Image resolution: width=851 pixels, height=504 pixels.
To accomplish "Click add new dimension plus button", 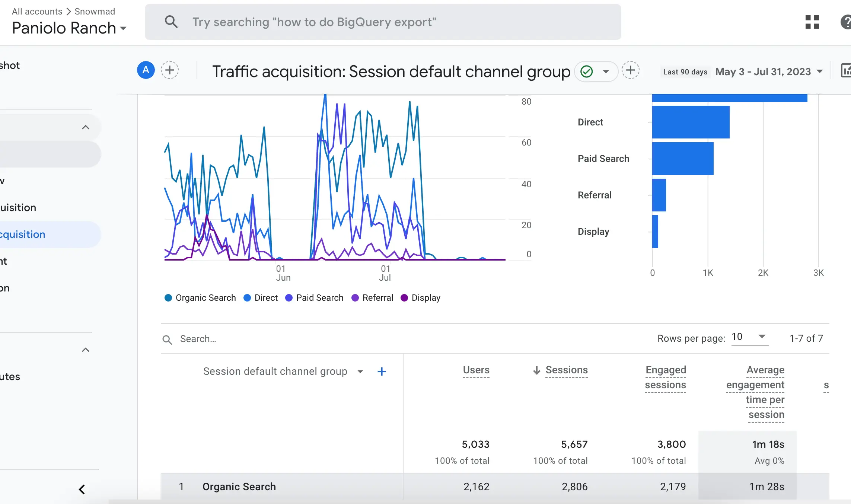I will (x=382, y=371).
